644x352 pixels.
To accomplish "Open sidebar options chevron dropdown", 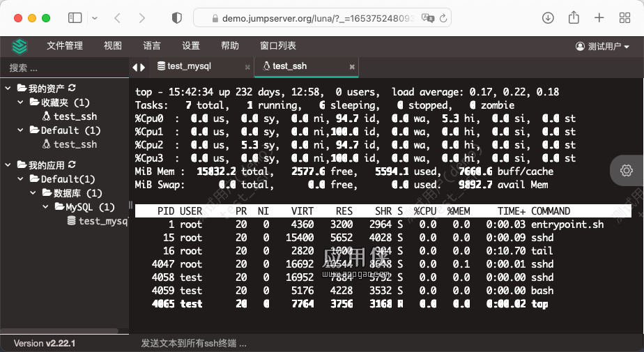I will (95, 18).
